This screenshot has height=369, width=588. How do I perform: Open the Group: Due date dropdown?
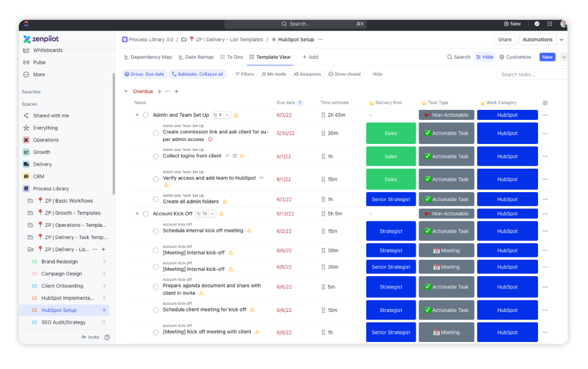coord(145,74)
